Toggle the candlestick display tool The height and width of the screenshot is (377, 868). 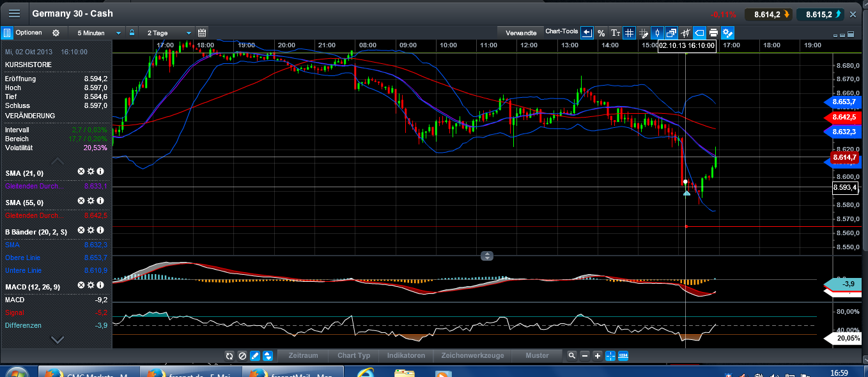click(657, 33)
